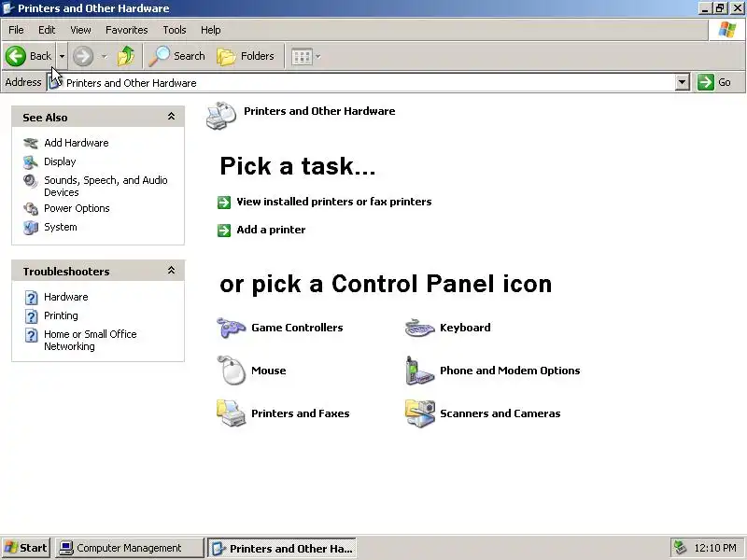Open the Printing troubleshooter link
This screenshot has width=747, height=560.
pyautogui.click(x=61, y=315)
